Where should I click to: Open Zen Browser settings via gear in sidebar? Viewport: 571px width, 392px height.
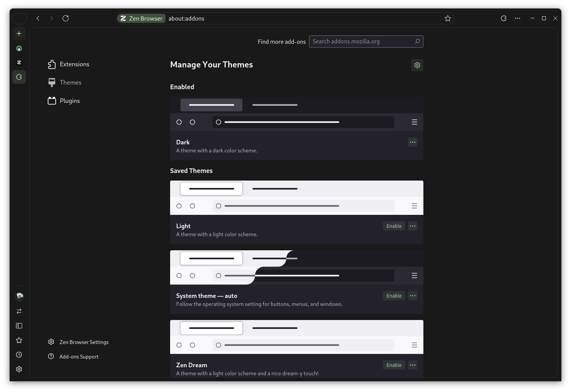click(x=19, y=369)
